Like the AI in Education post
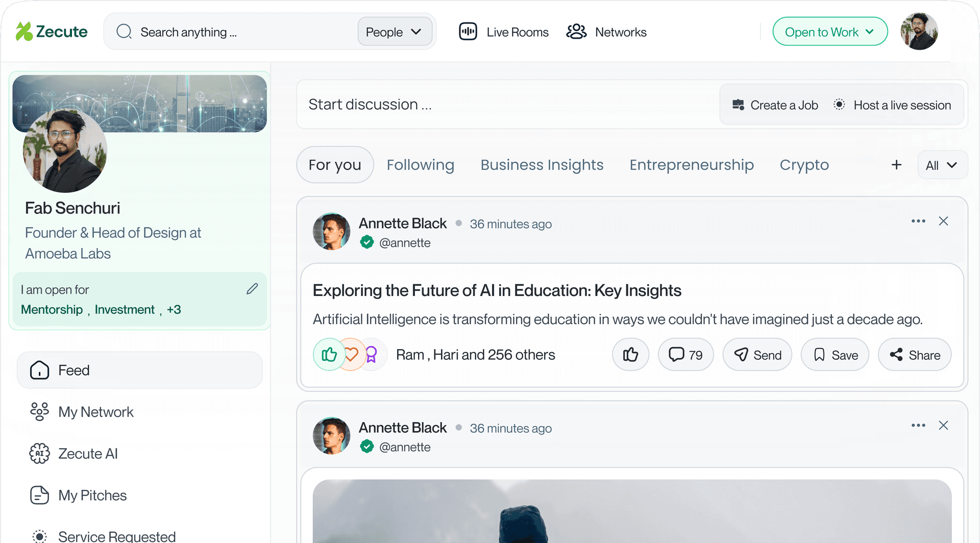This screenshot has height=543, width=980. [630, 355]
